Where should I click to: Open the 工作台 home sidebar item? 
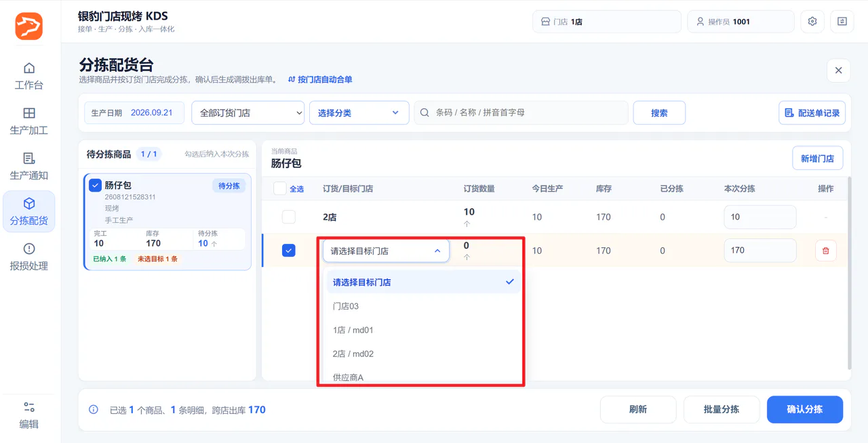pos(29,76)
